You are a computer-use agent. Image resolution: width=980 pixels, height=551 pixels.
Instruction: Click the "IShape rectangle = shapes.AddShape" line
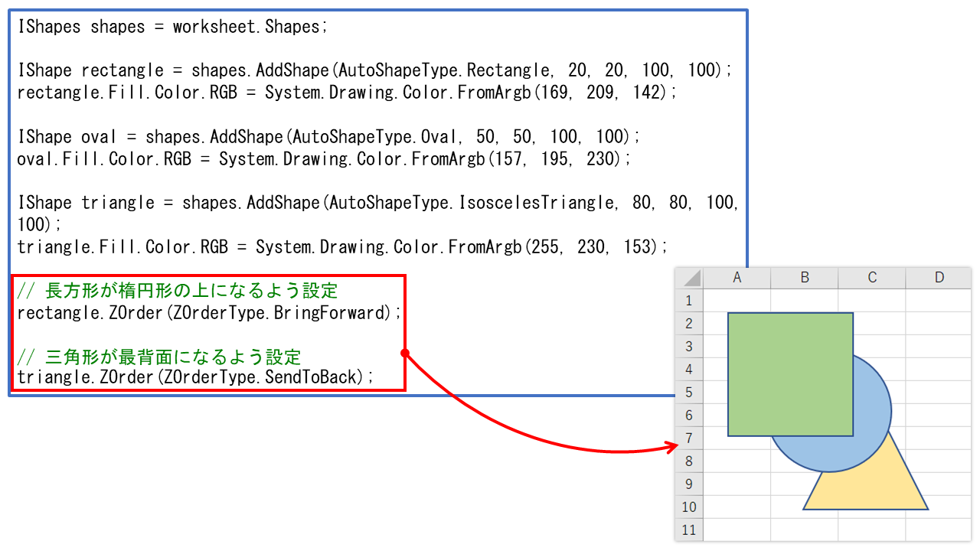pos(375,70)
